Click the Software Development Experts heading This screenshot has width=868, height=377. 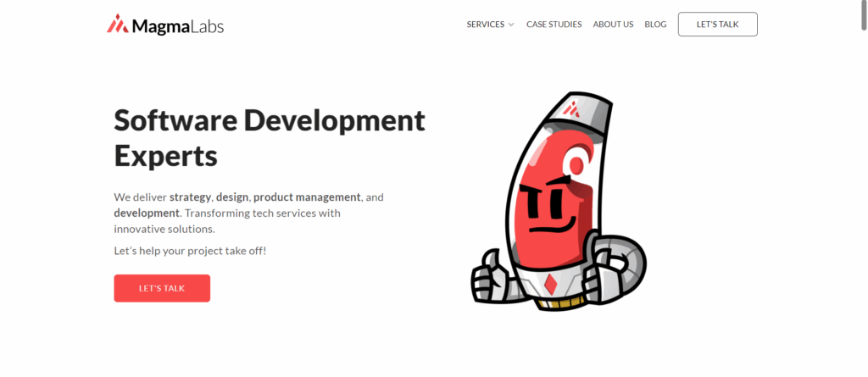pos(270,138)
